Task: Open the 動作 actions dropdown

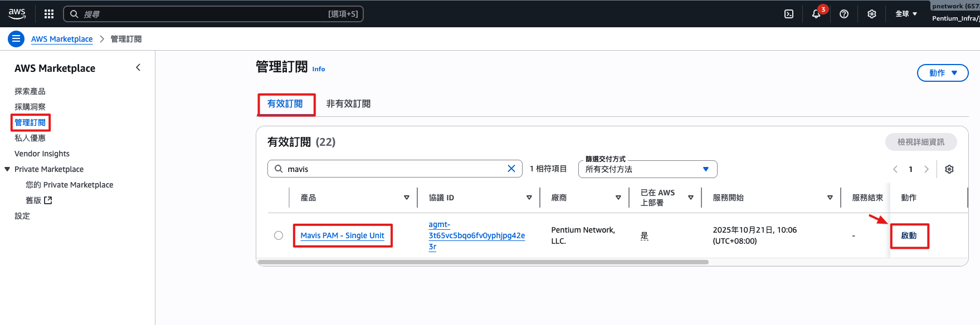Action: [942, 73]
